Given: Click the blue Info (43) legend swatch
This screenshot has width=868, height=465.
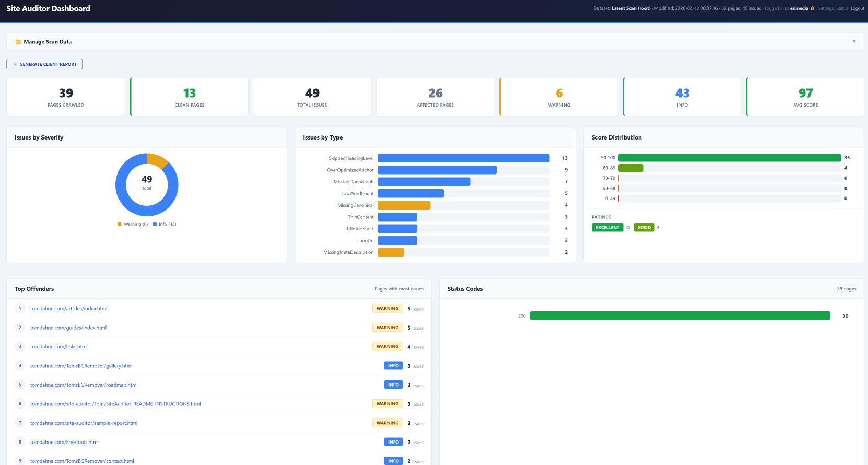Looking at the screenshot, I should [x=155, y=224].
